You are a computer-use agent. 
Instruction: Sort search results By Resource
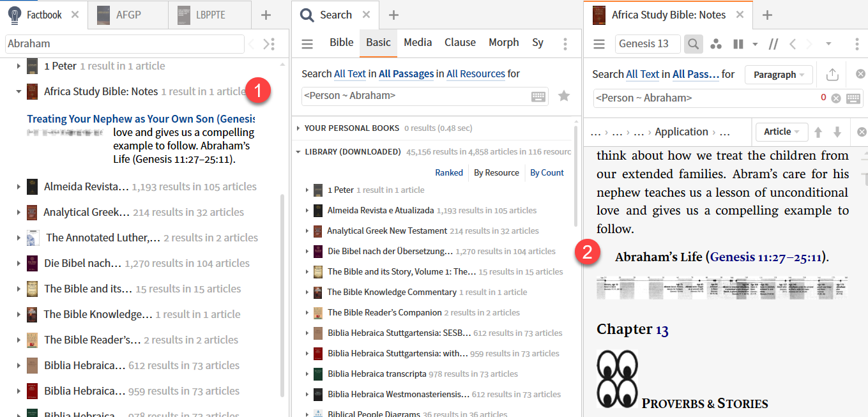coord(496,172)
